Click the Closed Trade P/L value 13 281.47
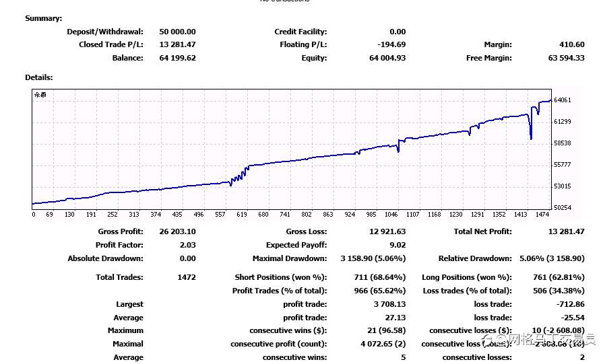The height and width of the screenshot is (364, 603). [x=177, y=44]
